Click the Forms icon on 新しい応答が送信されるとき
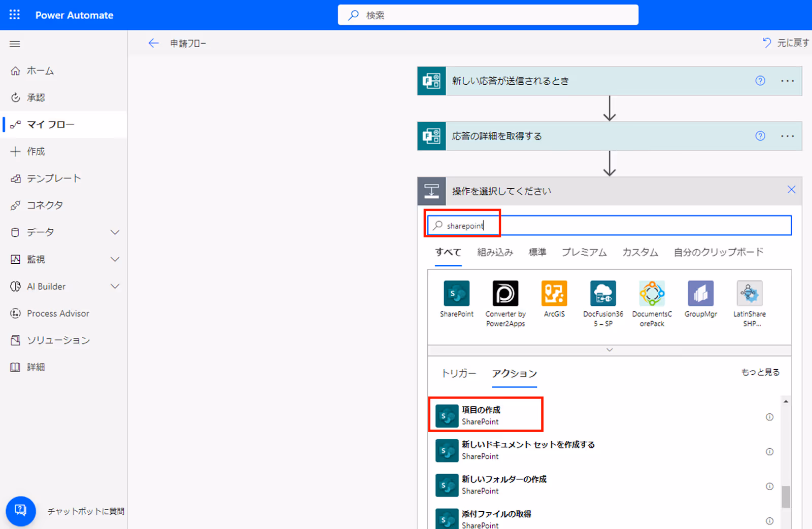This screenshot has width=812, height=529. click(431, 81)
